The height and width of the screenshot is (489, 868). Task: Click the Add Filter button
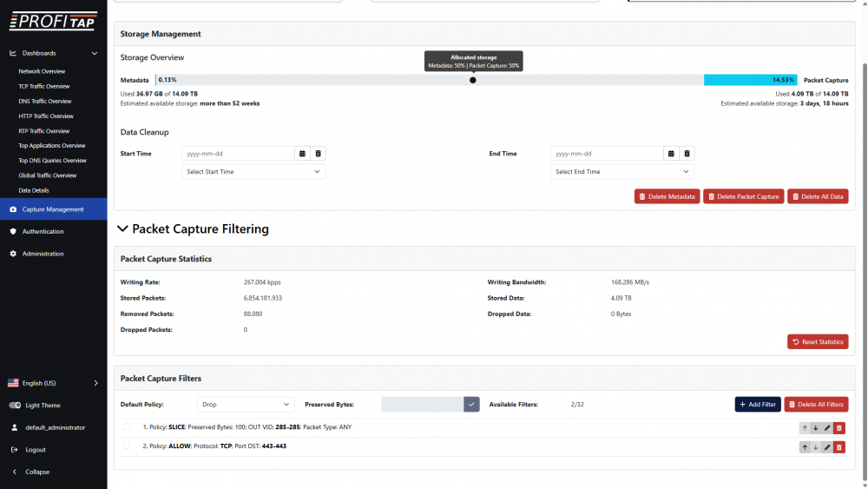click(758, 405)
